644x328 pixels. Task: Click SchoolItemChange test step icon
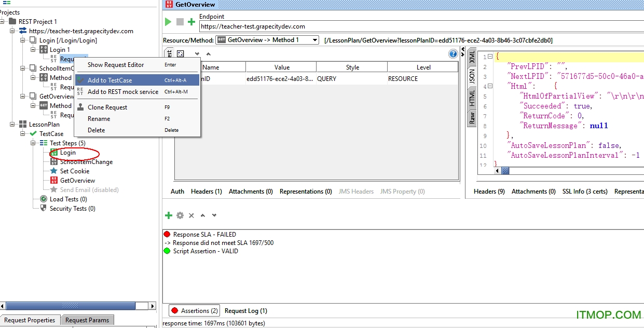pos(54,161)
